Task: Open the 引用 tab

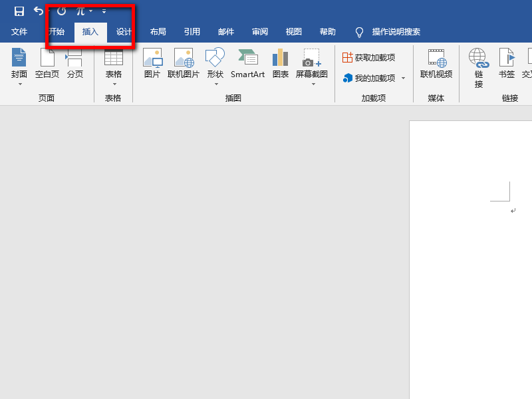Action: (192, 32)
